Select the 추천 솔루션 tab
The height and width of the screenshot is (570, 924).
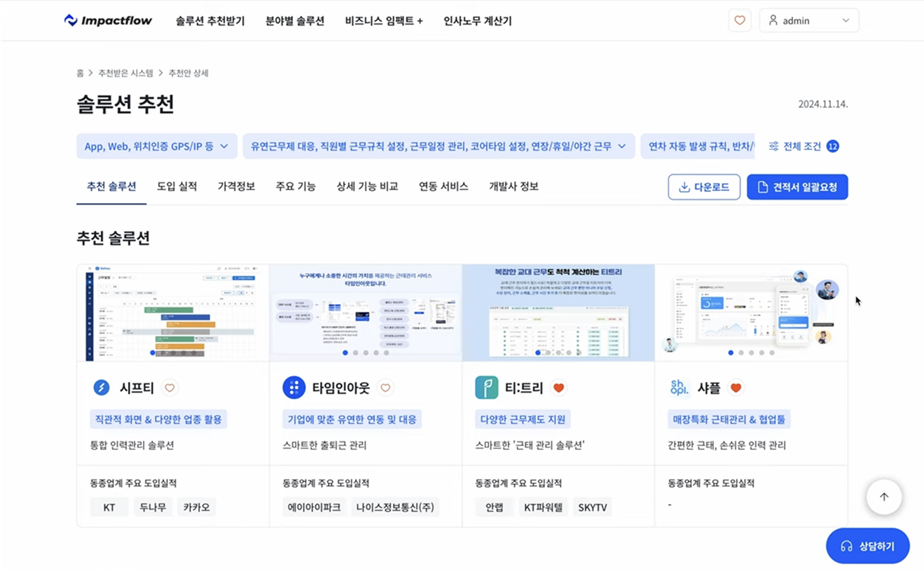point(111,187)
